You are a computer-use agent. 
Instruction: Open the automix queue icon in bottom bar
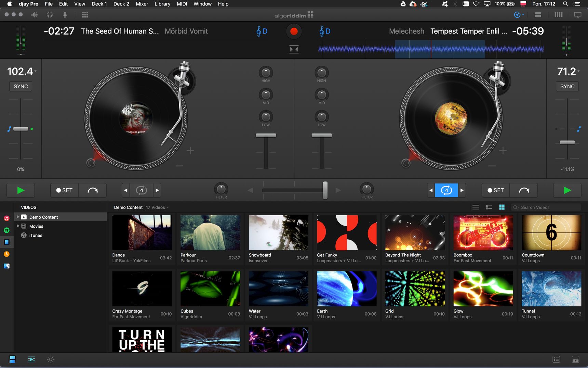click(31, 359)
